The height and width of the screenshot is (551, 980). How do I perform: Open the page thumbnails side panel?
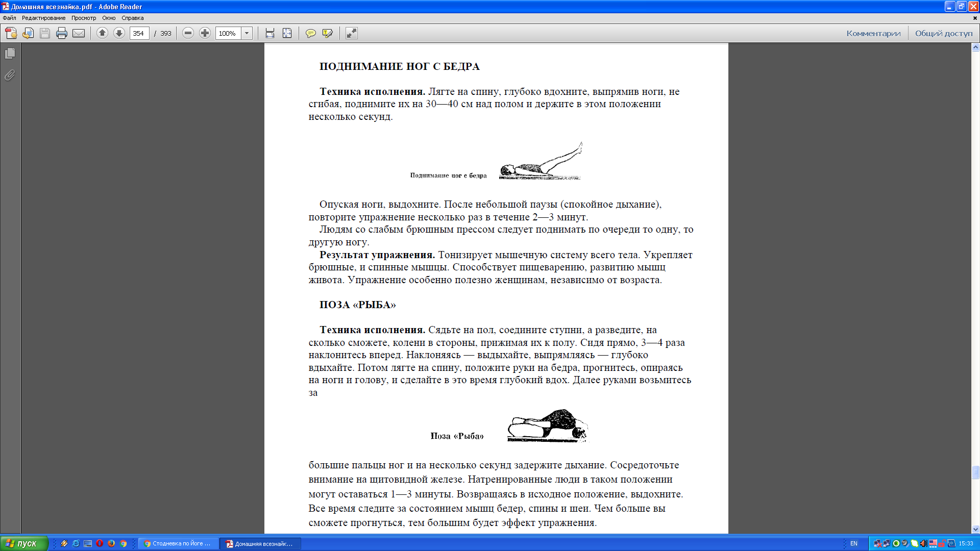(10, 53)
